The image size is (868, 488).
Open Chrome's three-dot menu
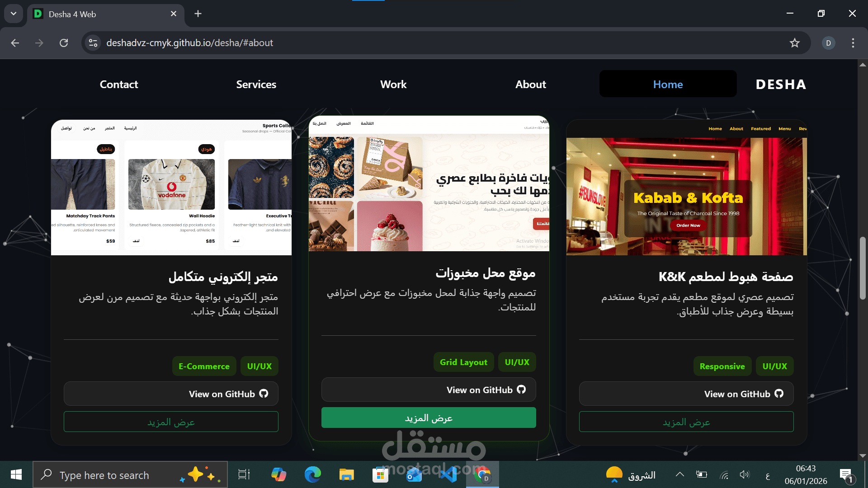click(853, 43)
